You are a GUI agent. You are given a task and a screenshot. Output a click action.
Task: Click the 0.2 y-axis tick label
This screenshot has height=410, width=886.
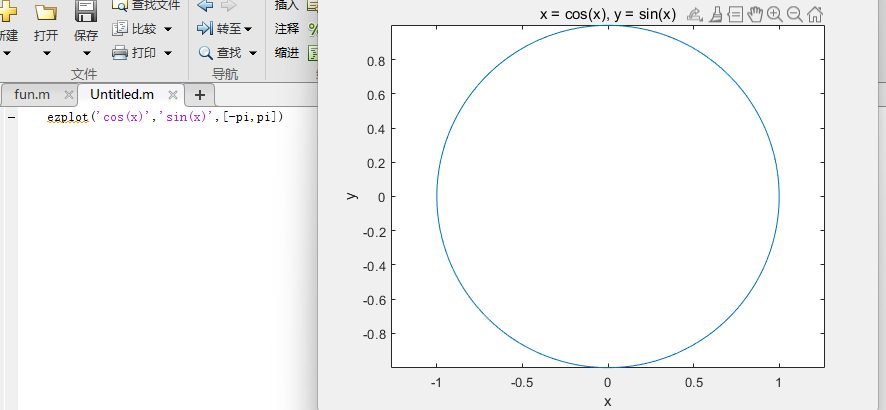375,162
